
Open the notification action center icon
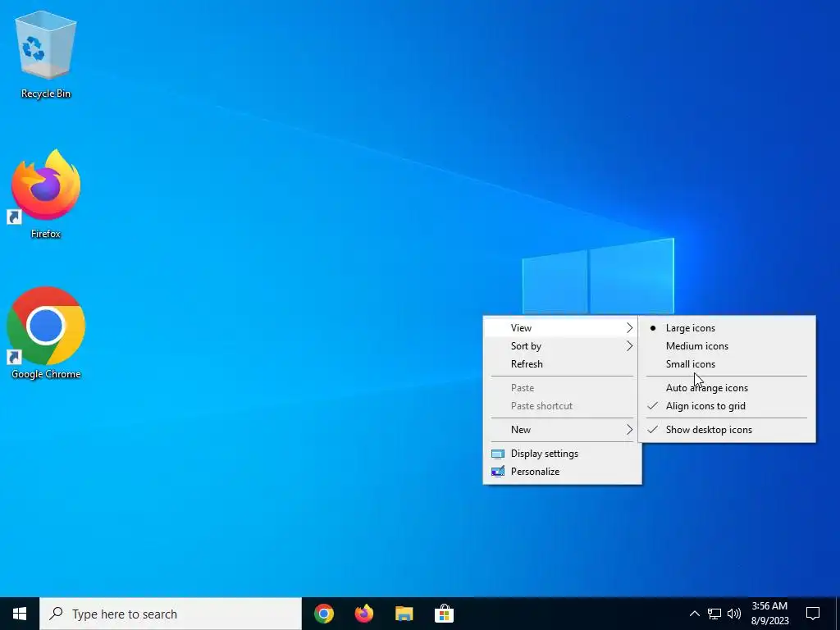click(813, 614)
